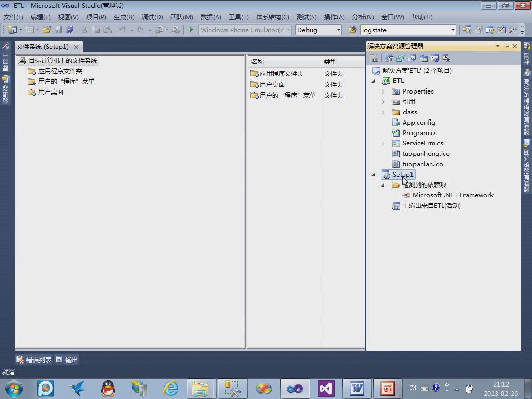Open the Windows Phone Emulator target dropdown

click(x=289, y=30)
